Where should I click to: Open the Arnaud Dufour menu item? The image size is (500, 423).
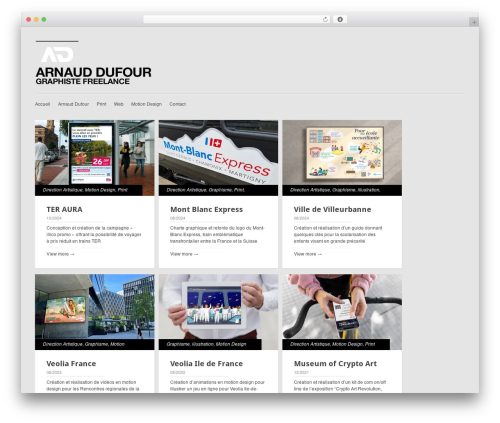(x=73, y=104)
